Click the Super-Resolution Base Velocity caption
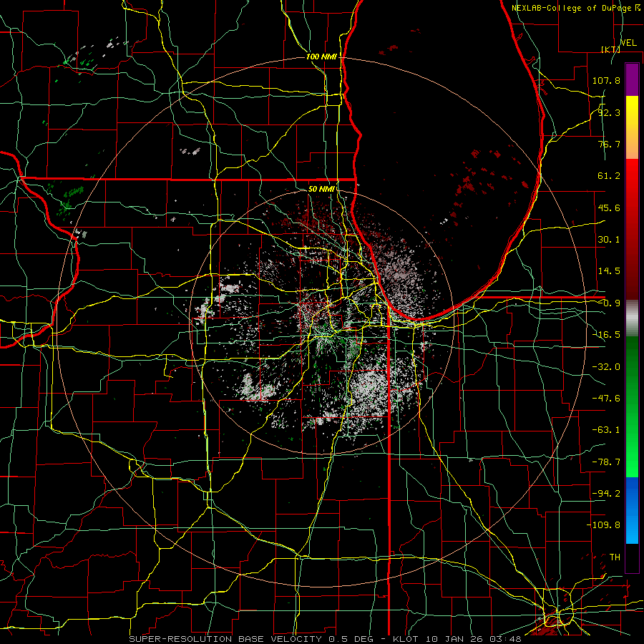 point(325,639)
